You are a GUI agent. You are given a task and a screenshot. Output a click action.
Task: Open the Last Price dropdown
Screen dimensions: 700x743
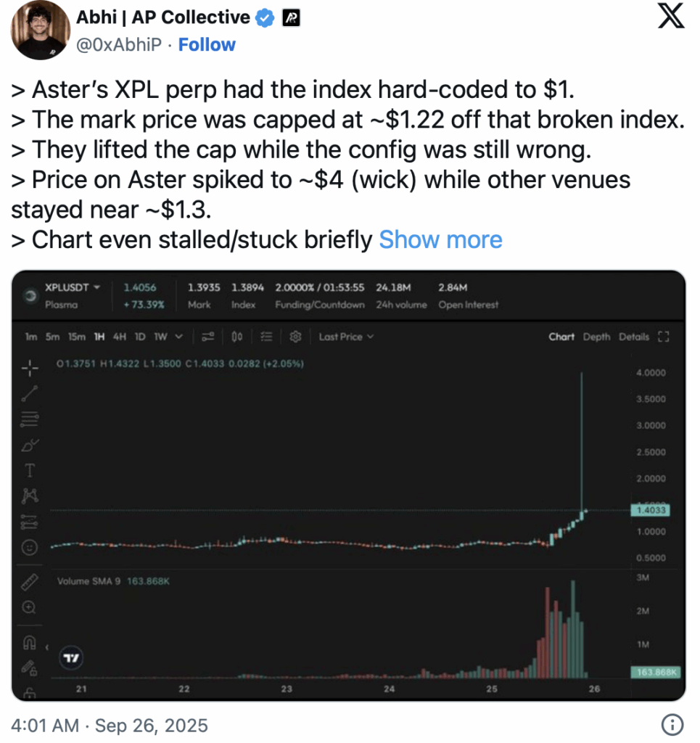click(x=346, y=337)
